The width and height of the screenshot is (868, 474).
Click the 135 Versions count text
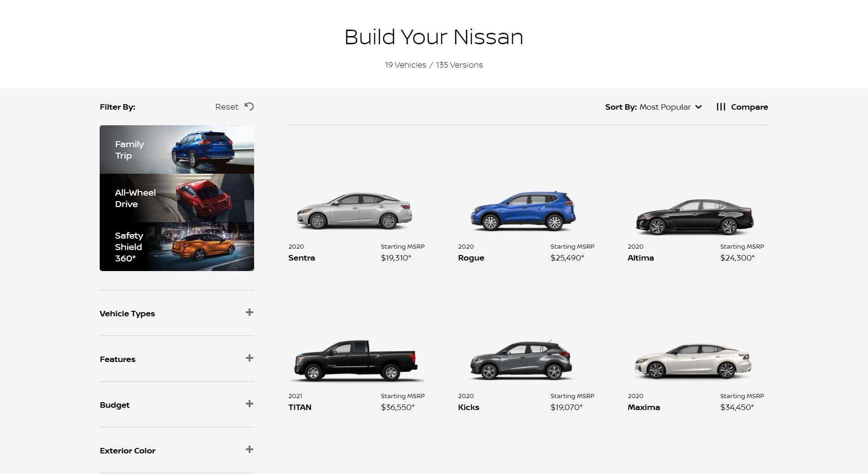coord(459,65)
